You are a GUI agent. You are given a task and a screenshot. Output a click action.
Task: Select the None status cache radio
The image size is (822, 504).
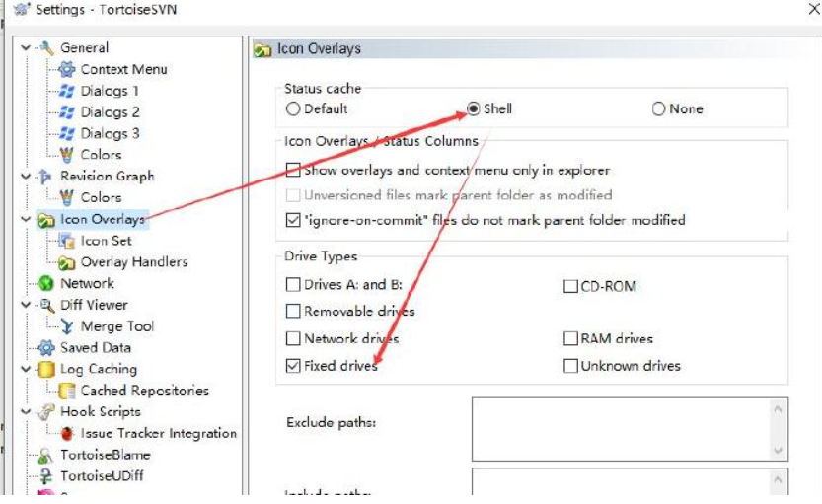pos(658,108)
